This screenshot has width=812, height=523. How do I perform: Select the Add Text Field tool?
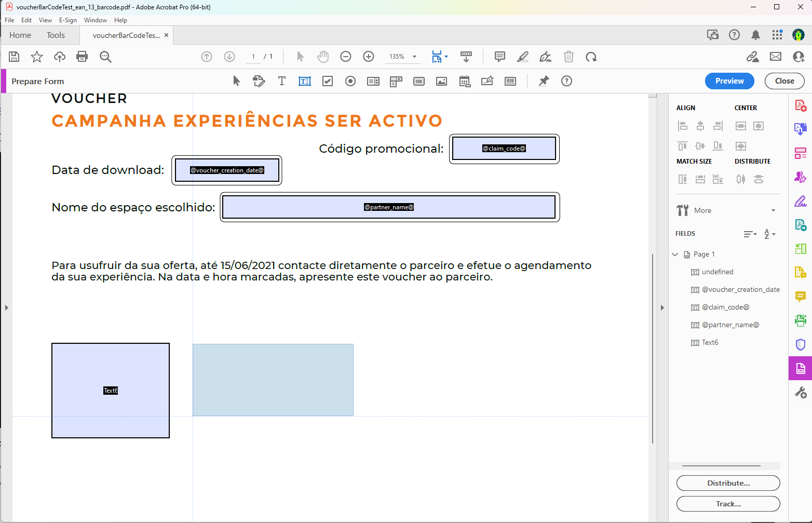click(305, 81)
